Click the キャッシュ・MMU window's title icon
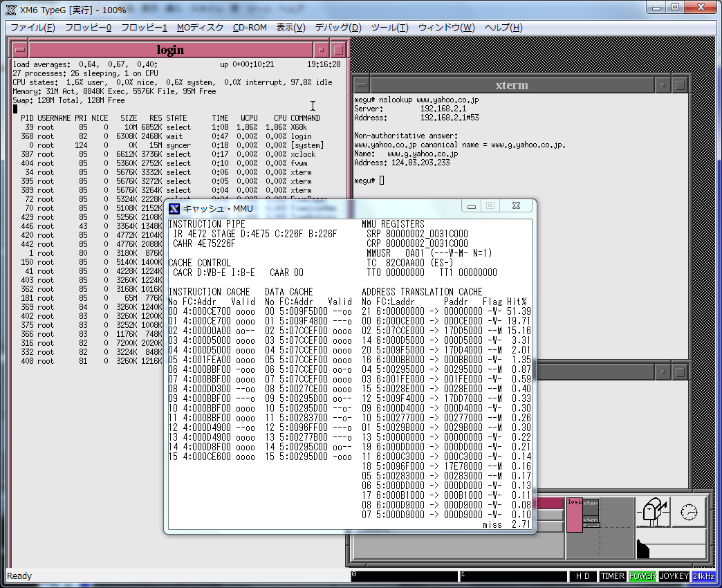Screen dimensions: 722x588 [x=175, y=208]
